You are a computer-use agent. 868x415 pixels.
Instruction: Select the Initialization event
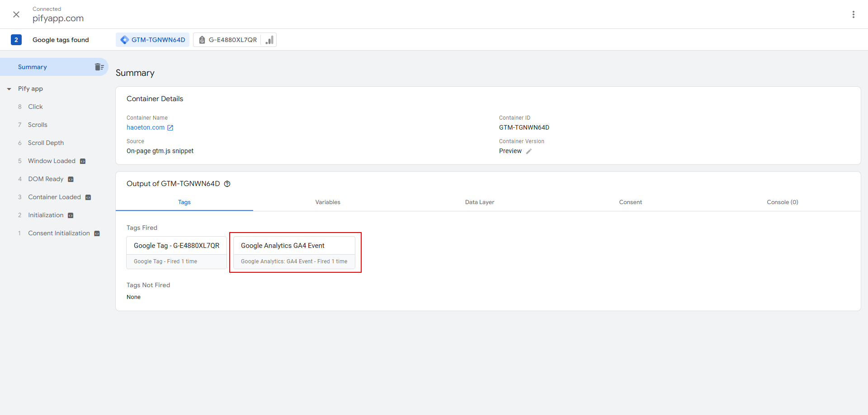click(x=46, y=215)
